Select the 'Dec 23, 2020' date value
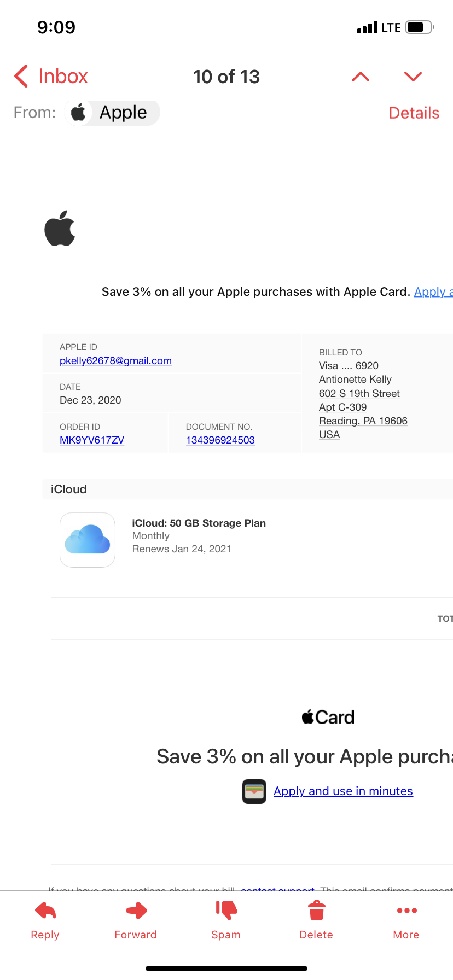The image size is (453, 980). 90,400
